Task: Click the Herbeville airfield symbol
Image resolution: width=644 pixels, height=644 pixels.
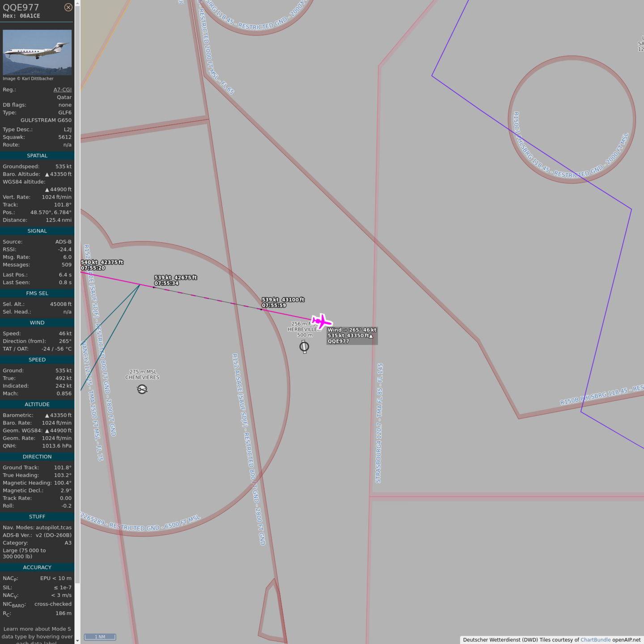Action: point(304,347)
